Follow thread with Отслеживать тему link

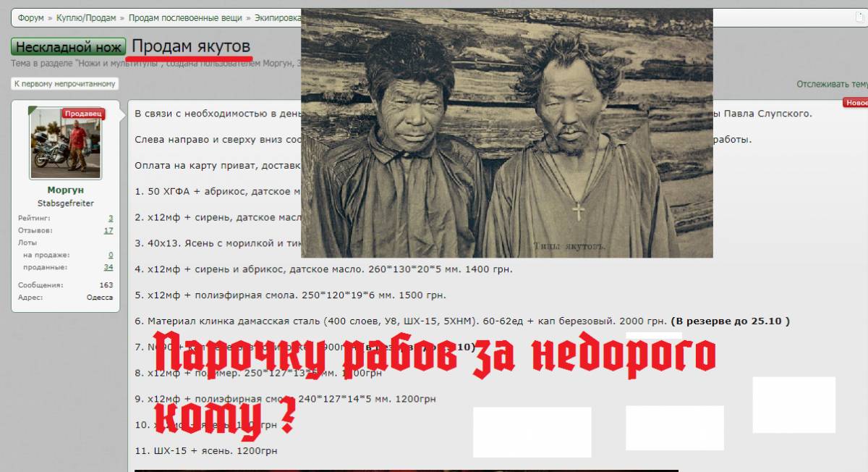tap(832, 84)
